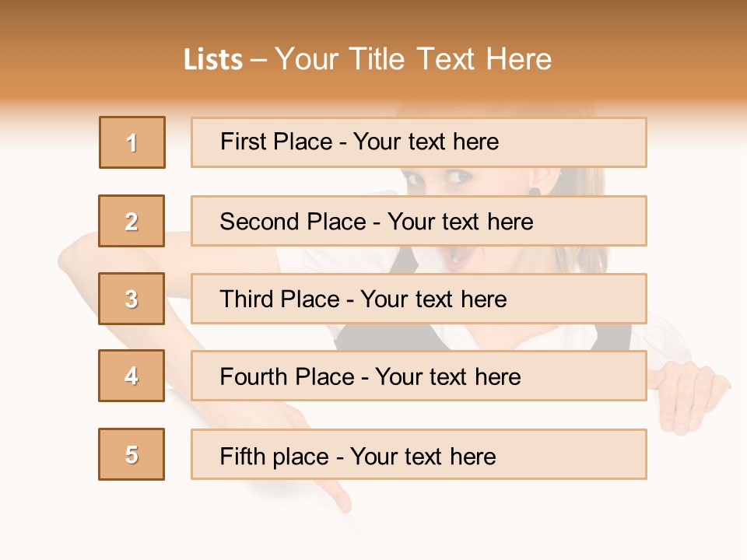Select the Third Place text bar
747x560 pixels.
(419, 299)
